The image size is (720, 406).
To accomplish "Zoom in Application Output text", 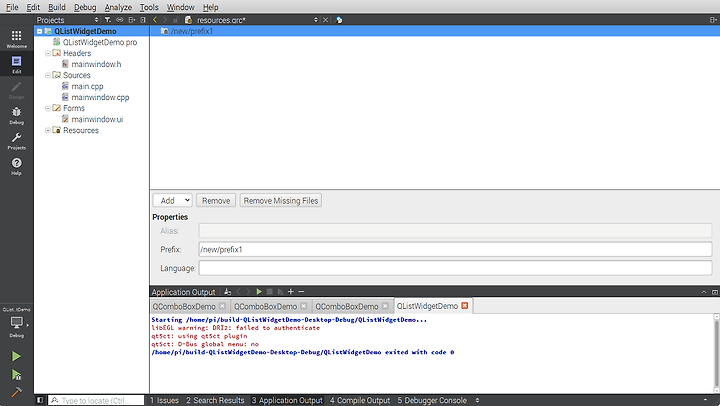I will [x=290, y=292].
